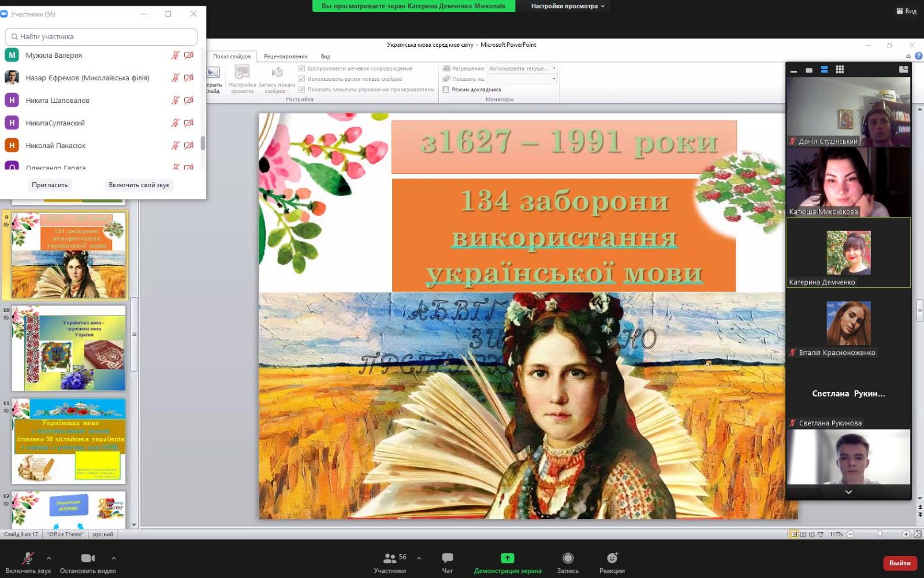Image resolution: width=924 pixels, height=578 pixels.
Task: Unmute via the Включить звук microphone icon
Action: coord(28,558)
